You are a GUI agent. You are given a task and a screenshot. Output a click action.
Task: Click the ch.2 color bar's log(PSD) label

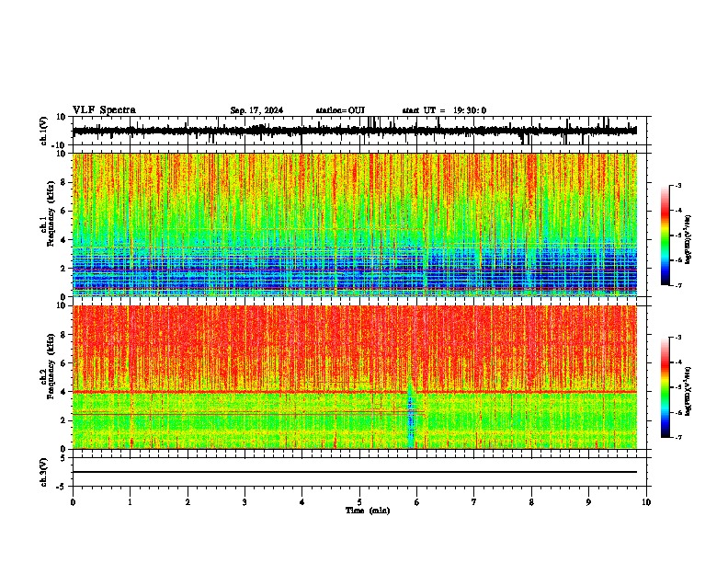[688, 391]
